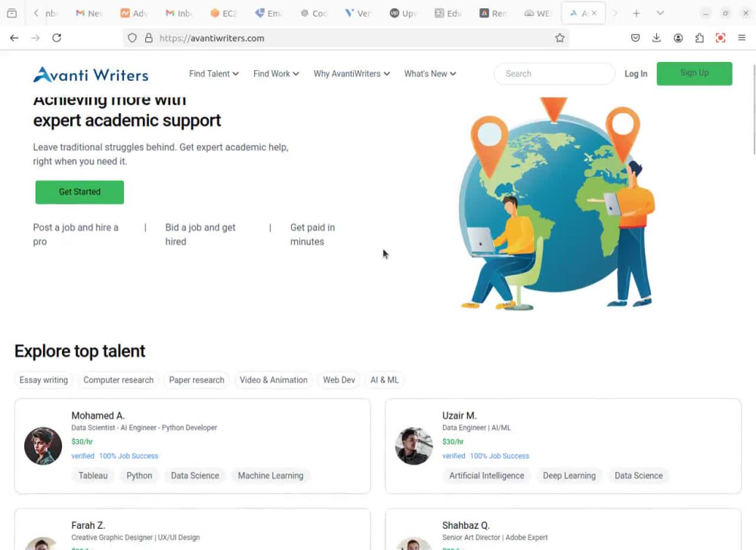Image resolution: width=756 pixels, height=550 pixels.
Task: Open the downloads panel
Action: (x=656, y=38)
